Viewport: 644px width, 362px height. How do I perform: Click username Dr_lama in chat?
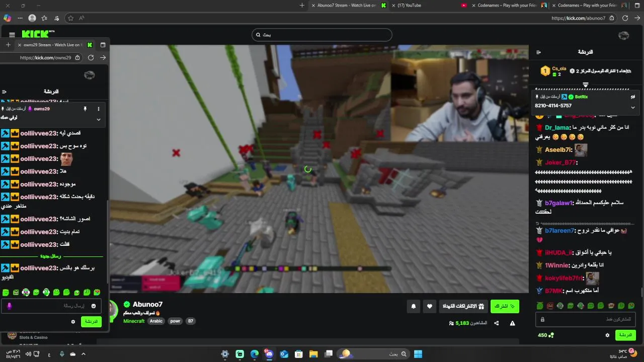click(x=557, y=128)
